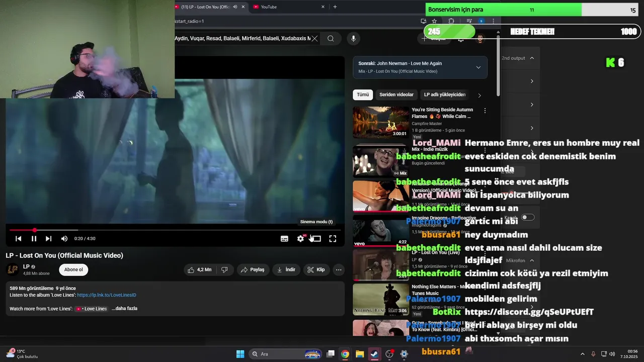Image resolution: width=644 pixels, height=362 pixels.
Task: Collapse the Mikrofon section chevron
Action: click(532, 260)
